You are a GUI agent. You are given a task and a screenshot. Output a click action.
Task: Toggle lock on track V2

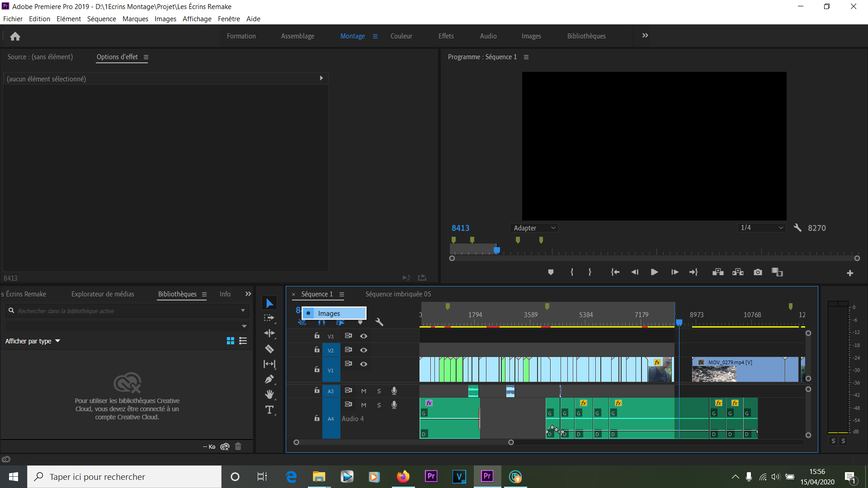317,350
